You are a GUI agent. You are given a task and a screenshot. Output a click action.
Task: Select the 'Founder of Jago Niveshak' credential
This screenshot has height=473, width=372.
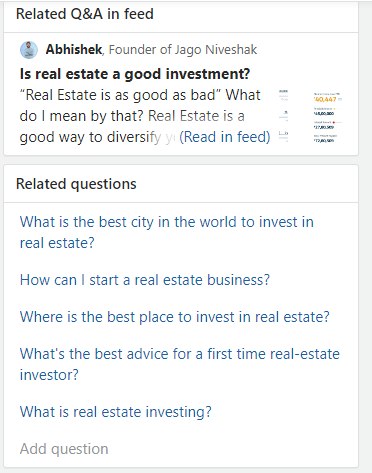[183, 50]
